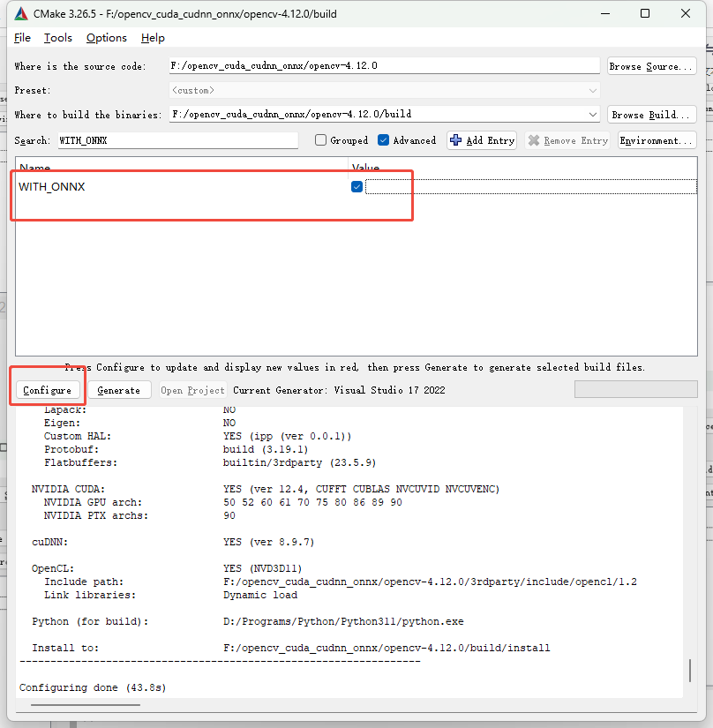This screenshot has height=728, width=713.
Task: Open the Help menu
Action: (x=153, y=38)
